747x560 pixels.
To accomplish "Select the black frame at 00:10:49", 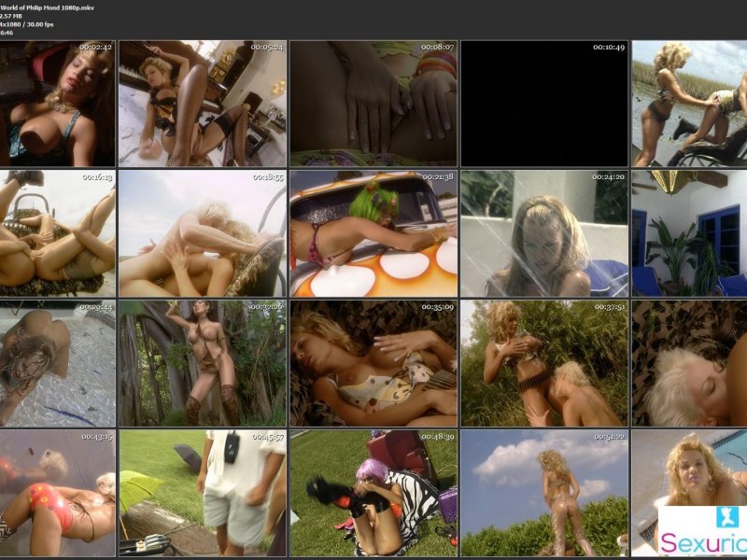I will tap(544, 104).
